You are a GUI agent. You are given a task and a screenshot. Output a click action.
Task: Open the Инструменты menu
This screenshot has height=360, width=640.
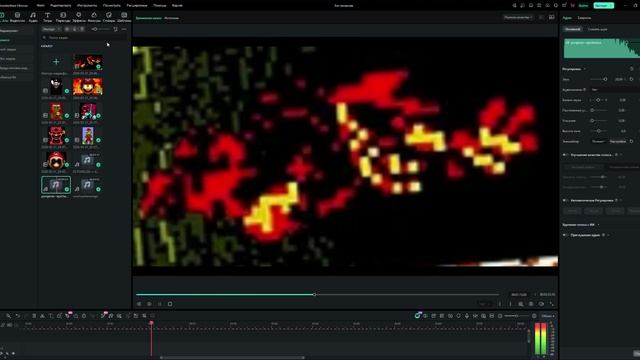point(87,5)
